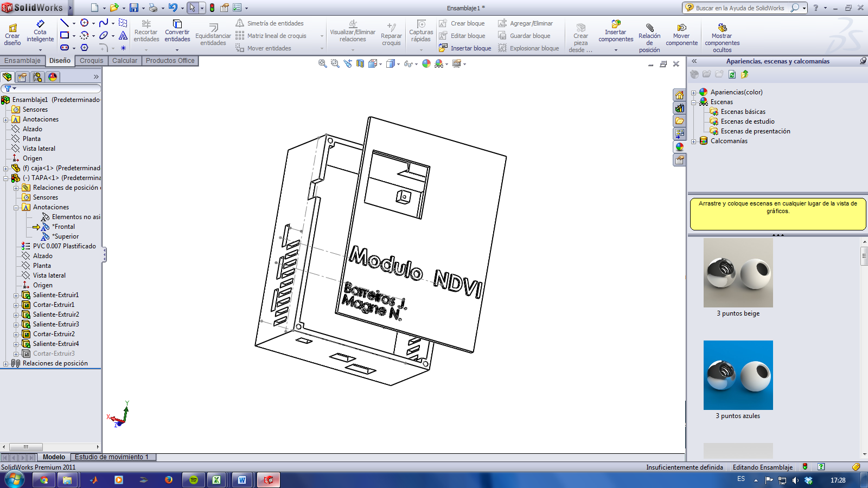Open the Calcular ribbon tab
Screen dimensions: 868x488
pyautogui.click(x=125, y=61)
